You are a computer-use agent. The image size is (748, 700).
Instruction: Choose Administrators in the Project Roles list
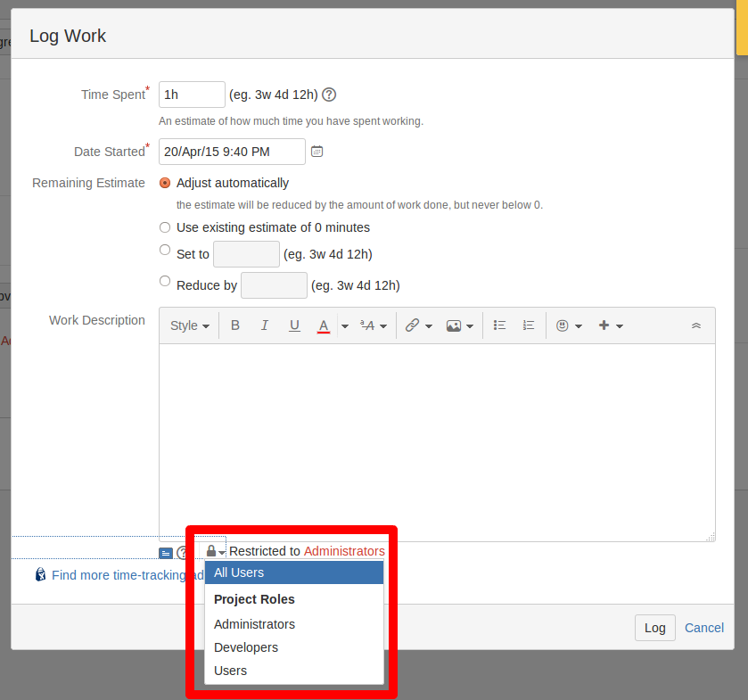294,624
